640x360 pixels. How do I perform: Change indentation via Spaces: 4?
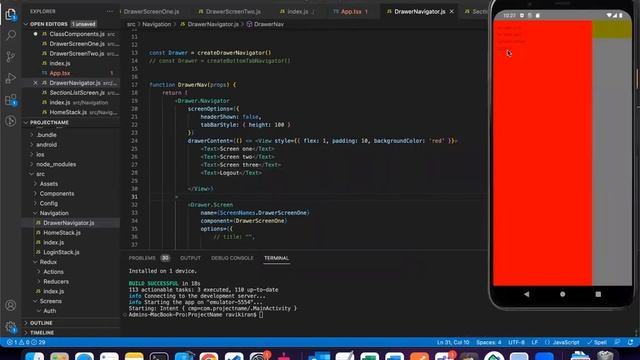pos(489,342)
